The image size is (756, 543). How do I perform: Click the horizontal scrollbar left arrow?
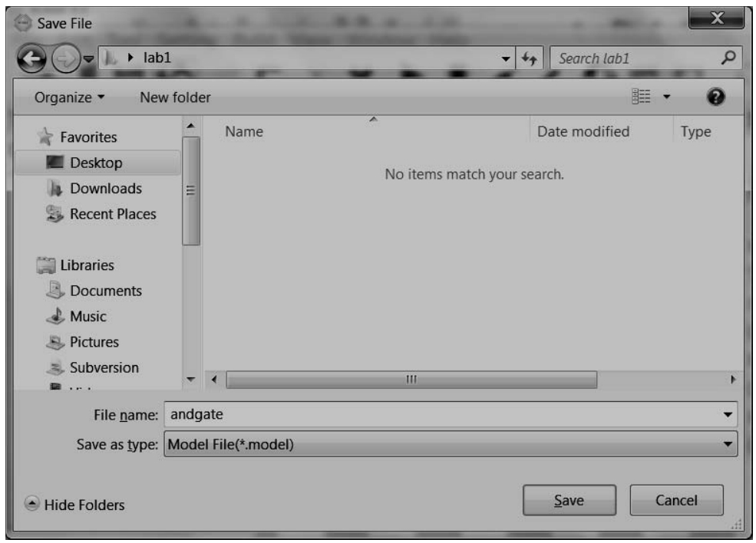tap(215, 379)
